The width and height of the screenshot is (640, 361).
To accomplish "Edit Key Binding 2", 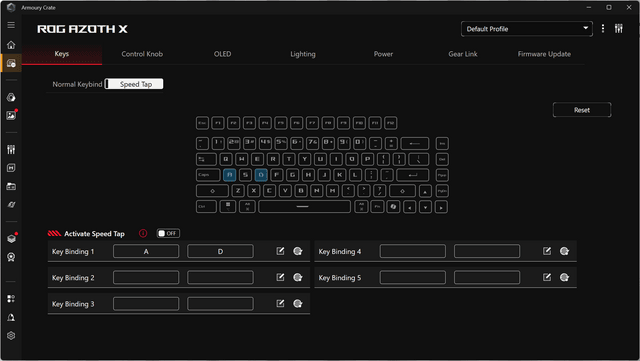I will [280, 277].
